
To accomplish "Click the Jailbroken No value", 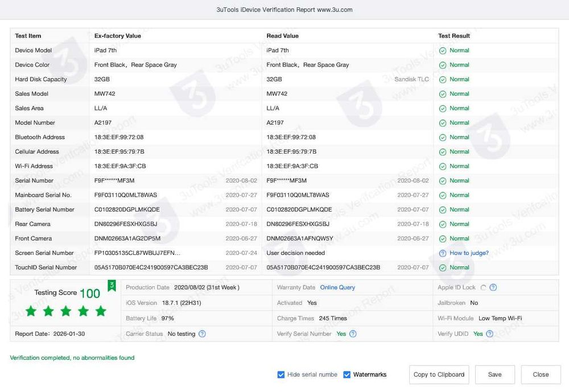I will (x=474, y=303).
